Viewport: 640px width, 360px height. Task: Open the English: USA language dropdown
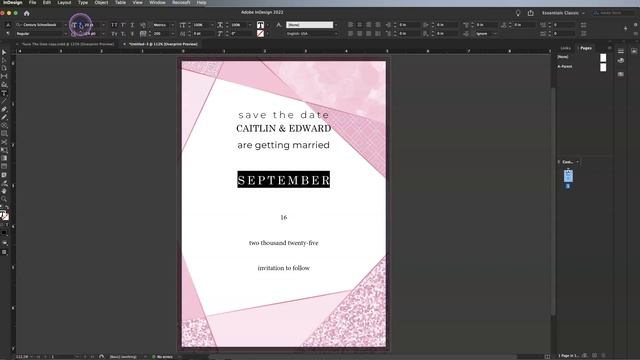pyautogui.click(x=336, y=33)
